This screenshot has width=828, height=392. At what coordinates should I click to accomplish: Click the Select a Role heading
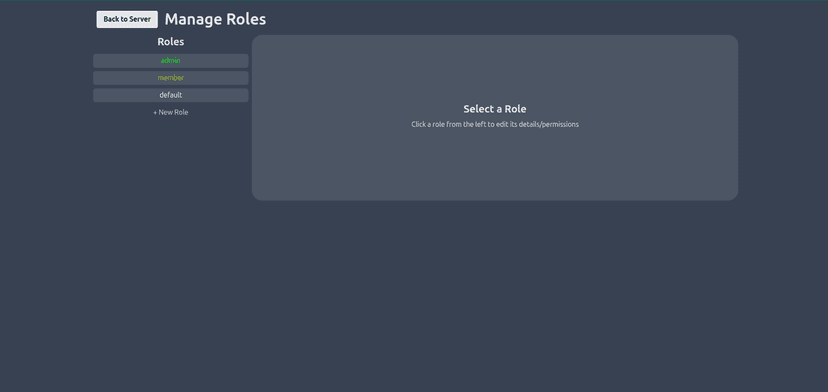coord(495,109)
